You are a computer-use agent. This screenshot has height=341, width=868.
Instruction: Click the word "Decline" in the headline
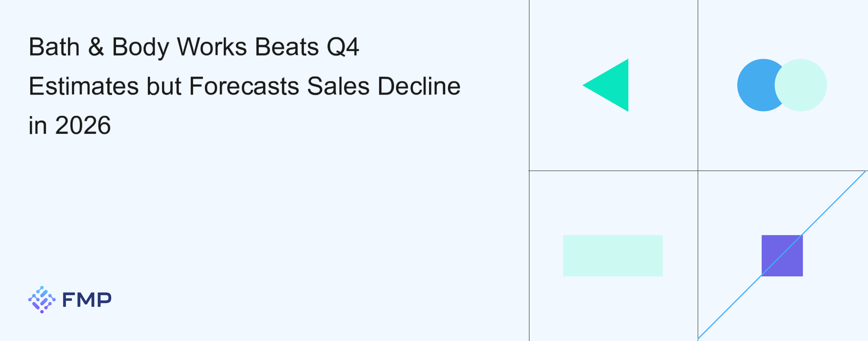click(419, 86)
